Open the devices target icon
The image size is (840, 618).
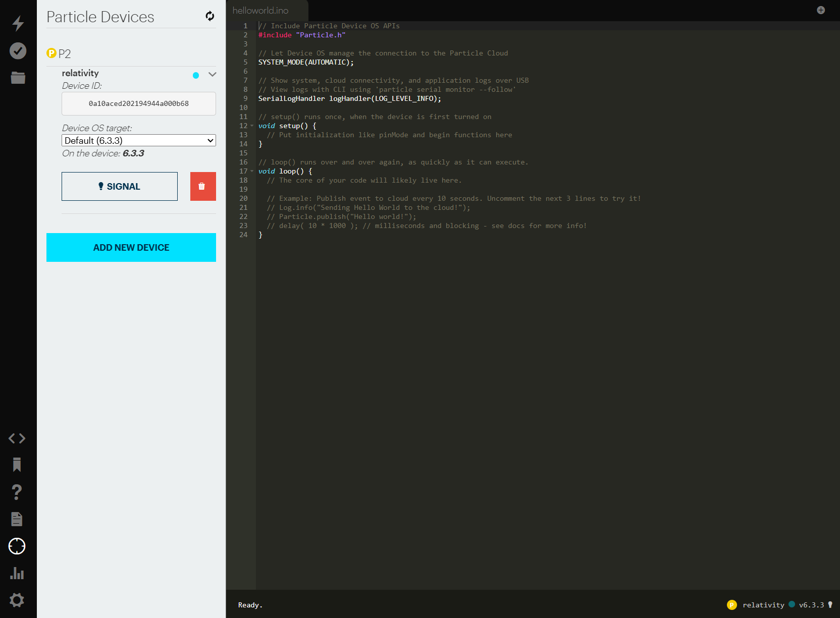click(x=17, y=546)
